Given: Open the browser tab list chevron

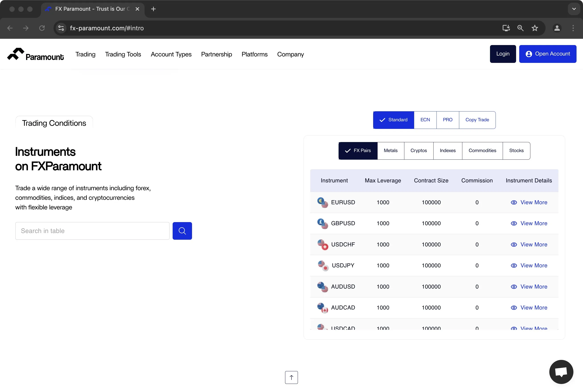Looking at the screenshot, I should (x=574, y=9).
